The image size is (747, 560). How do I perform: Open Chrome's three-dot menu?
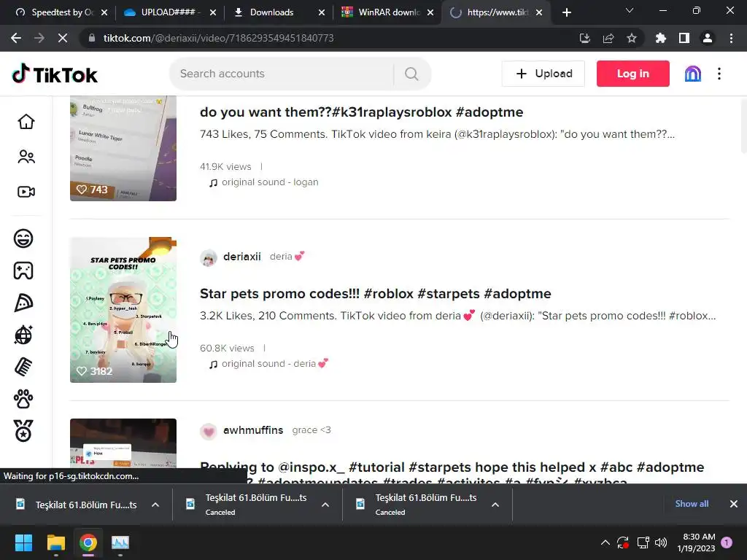731,38
